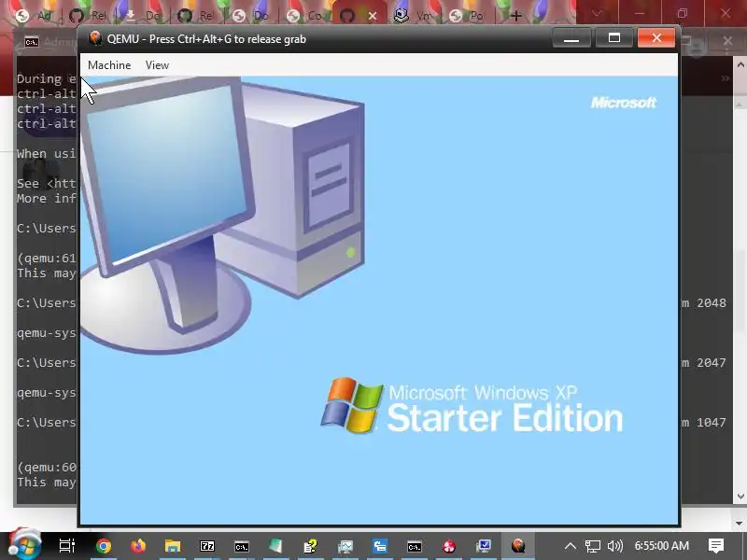The width and height of the screenshot is (747, 560).
Task: Open File Explorer from the taskbar
Action: click(173, 546)
